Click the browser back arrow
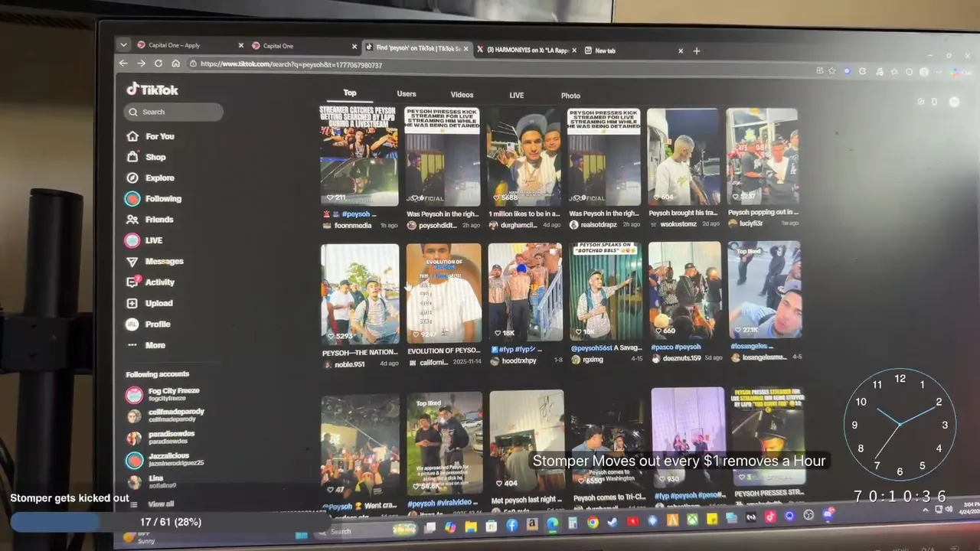 tap(124, 64)
